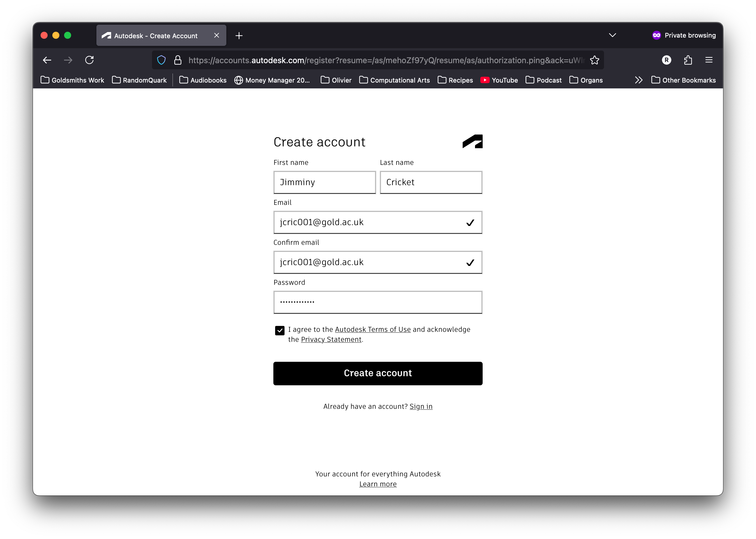This screenshot has height=539, width=756.
Task: Reload the current page
Action: [x=89, y=60]
